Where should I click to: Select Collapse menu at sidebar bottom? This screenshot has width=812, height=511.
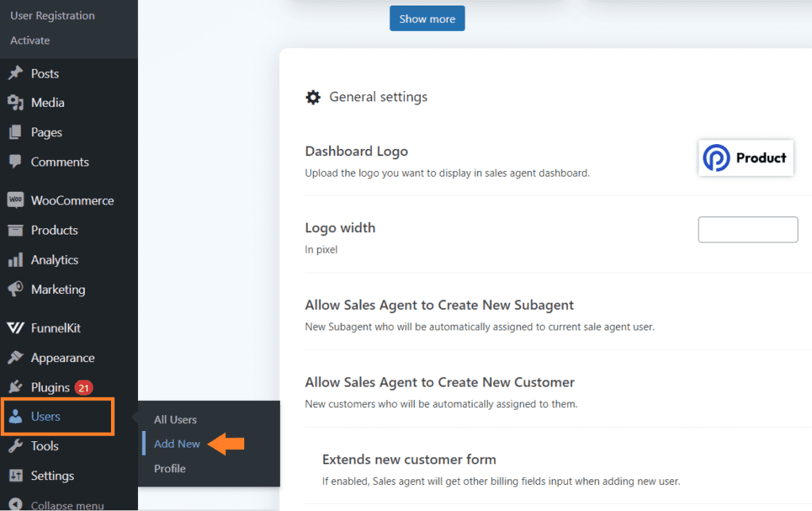69,505
